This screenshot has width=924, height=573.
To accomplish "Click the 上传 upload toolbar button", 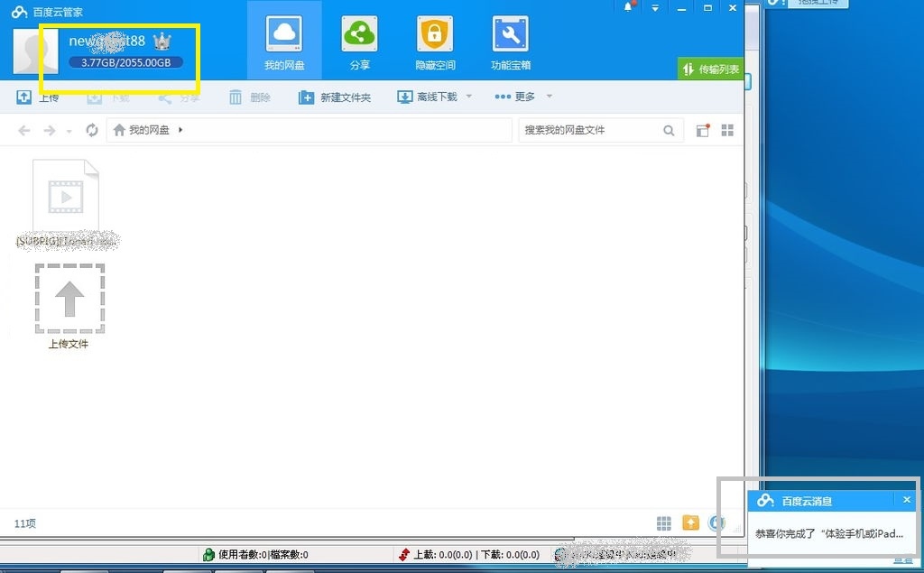I will [x=38, y=97].
